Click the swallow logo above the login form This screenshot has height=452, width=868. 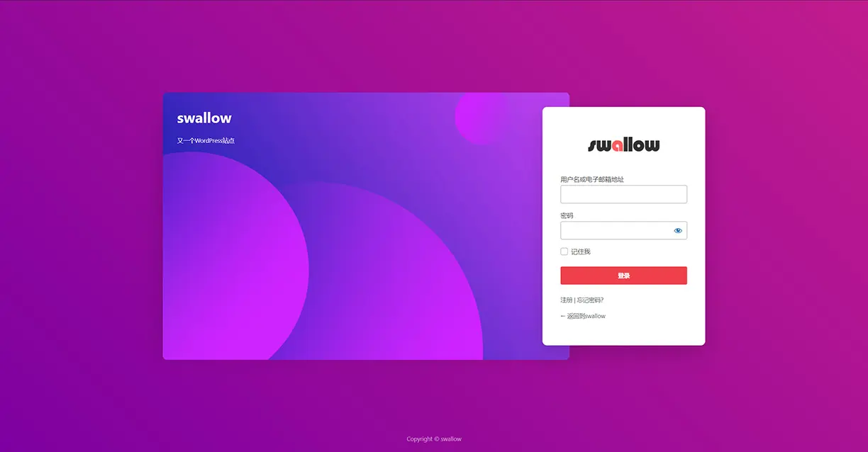(623, 145)
